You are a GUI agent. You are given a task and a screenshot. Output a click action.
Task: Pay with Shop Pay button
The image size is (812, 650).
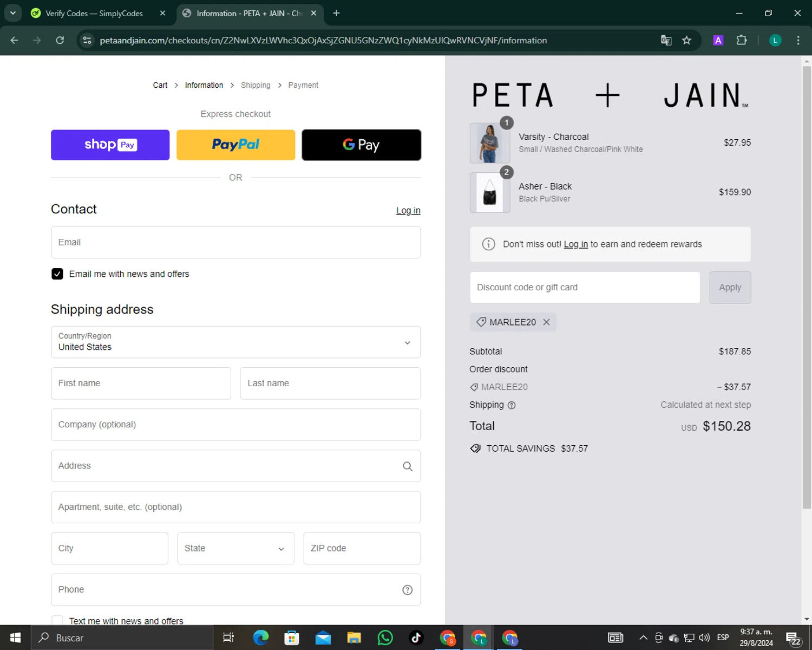click(x=110, y=145)
